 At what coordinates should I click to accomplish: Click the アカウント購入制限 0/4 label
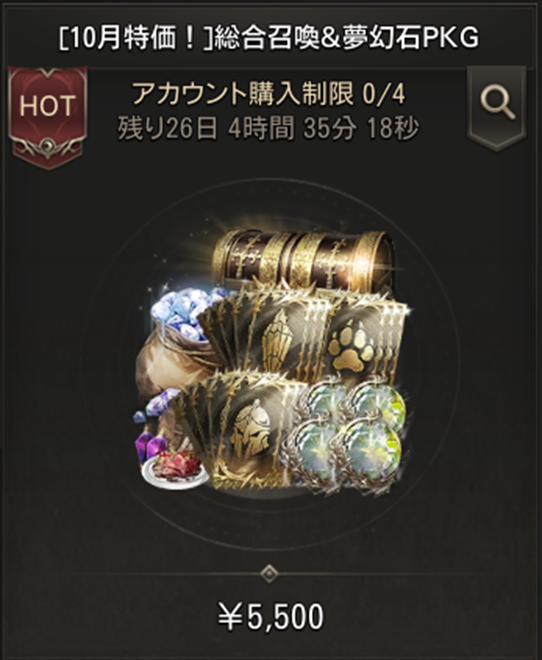click(269, 93)
